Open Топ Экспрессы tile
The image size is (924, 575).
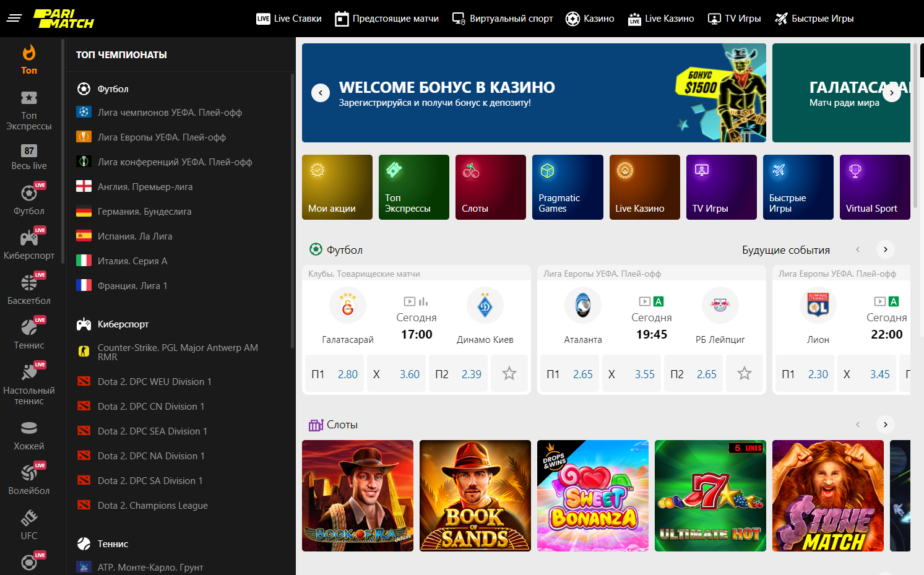tap(414, 187)
